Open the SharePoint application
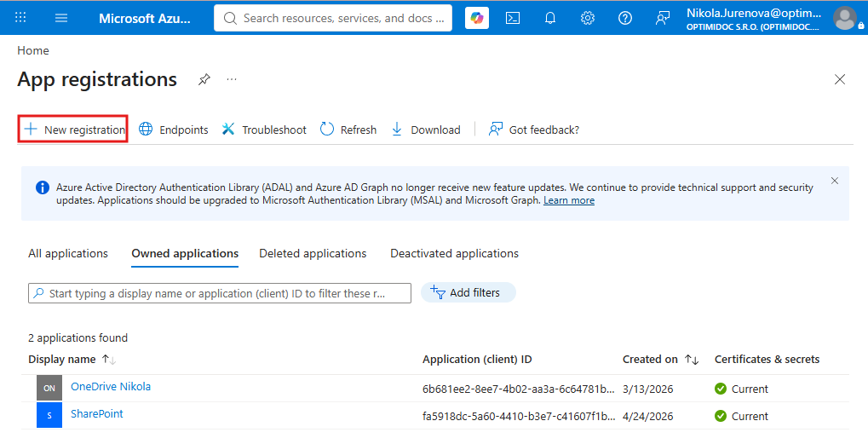The image size is (868, 444). pos(97,413)
